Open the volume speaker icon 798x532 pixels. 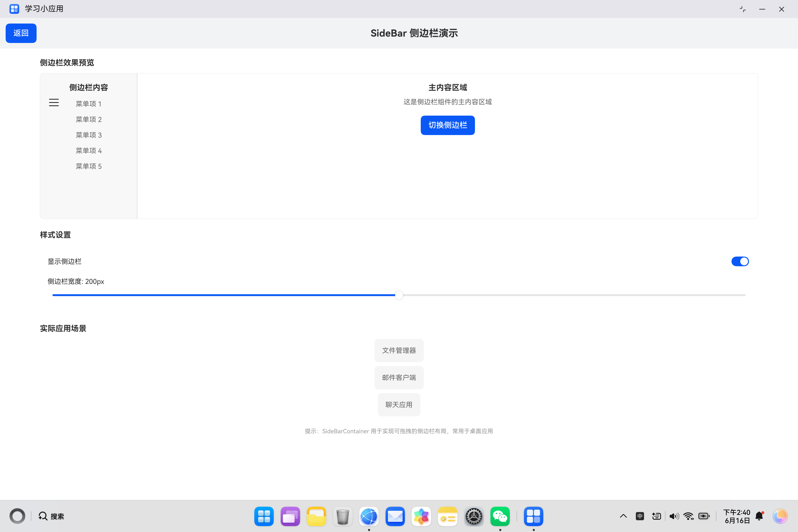tap(674, 516)
